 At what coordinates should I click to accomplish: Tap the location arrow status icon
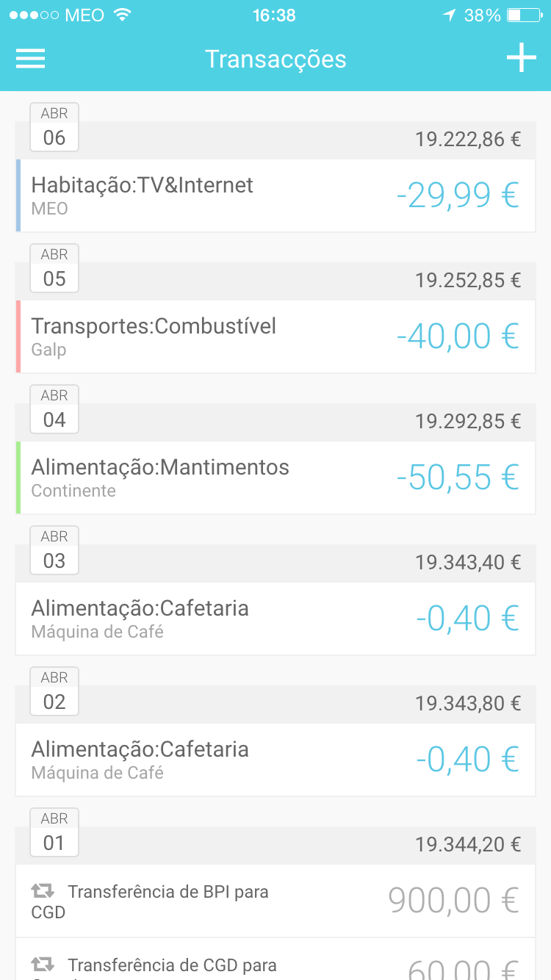coord(449,15)
